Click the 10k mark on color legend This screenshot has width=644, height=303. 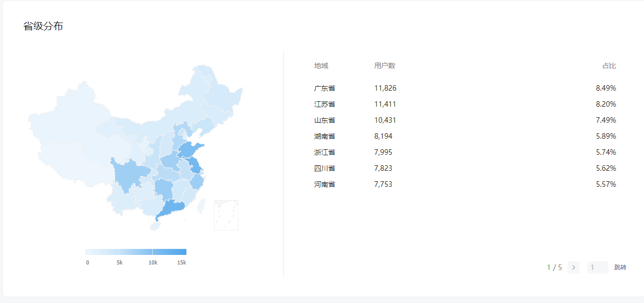pos(153,252)
